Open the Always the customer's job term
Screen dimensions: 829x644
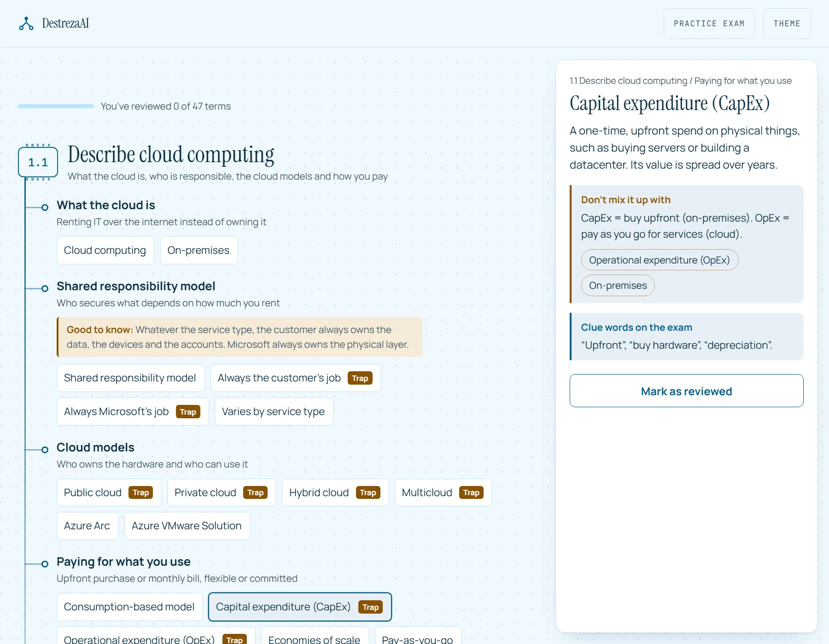[x=296, y=378]
